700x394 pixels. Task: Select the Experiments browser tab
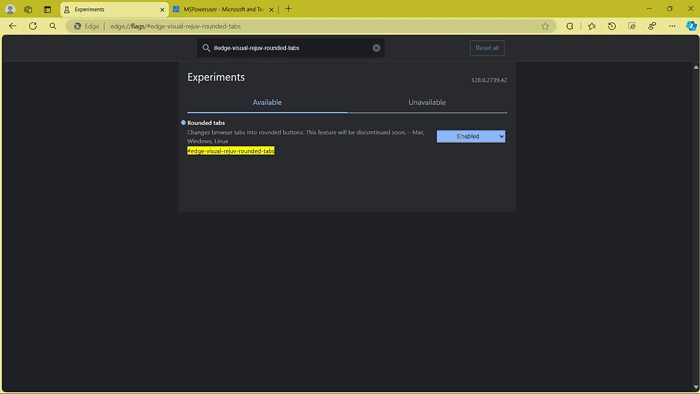pos(114,9)
